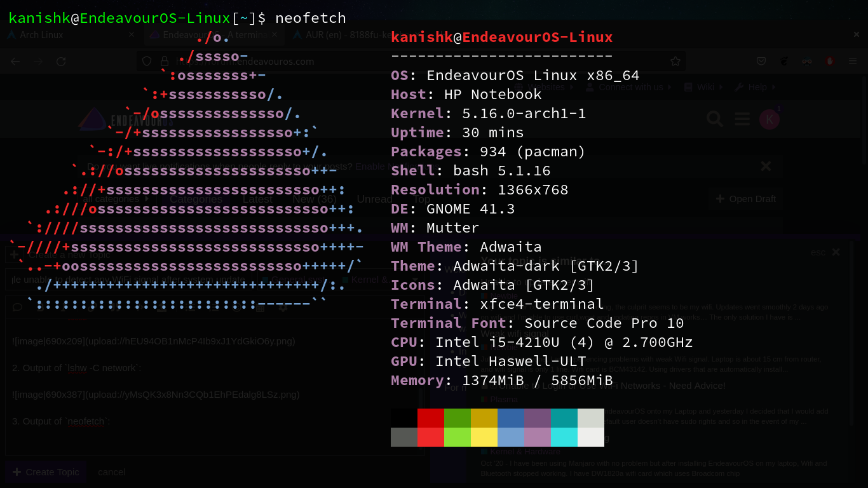The height and width of the screenshot is (488, 868).
Task: Click the 'Kernel: 5.16.0-arch1-1' line
Action: [489, 113]
